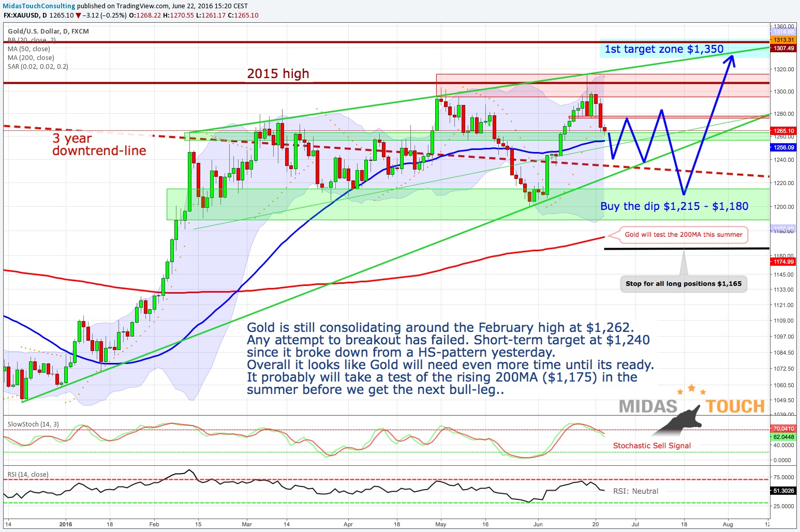Viewport: 800px width, 532px height.
Task: Click the 1145.00 price axis value
Action: click(783, 274)
